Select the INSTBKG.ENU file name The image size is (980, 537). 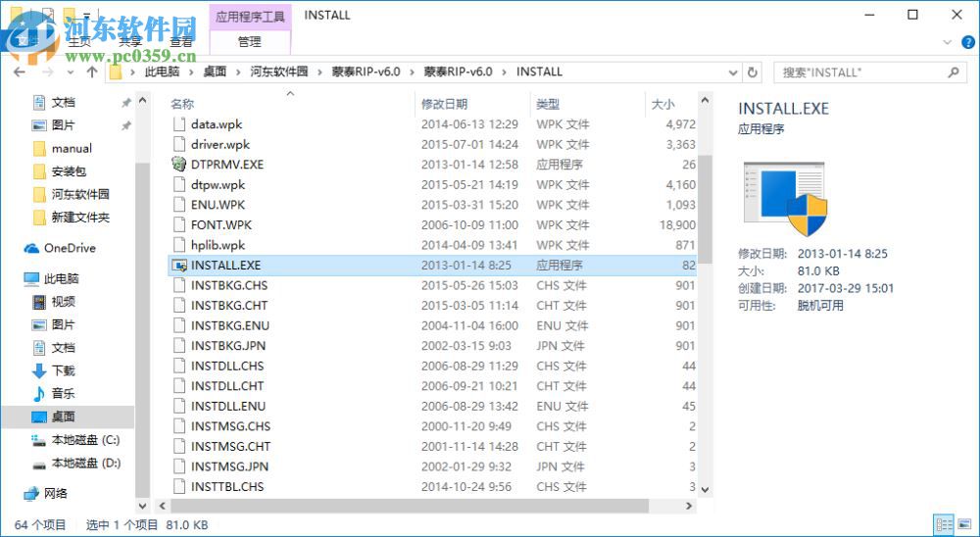point(230,325)
